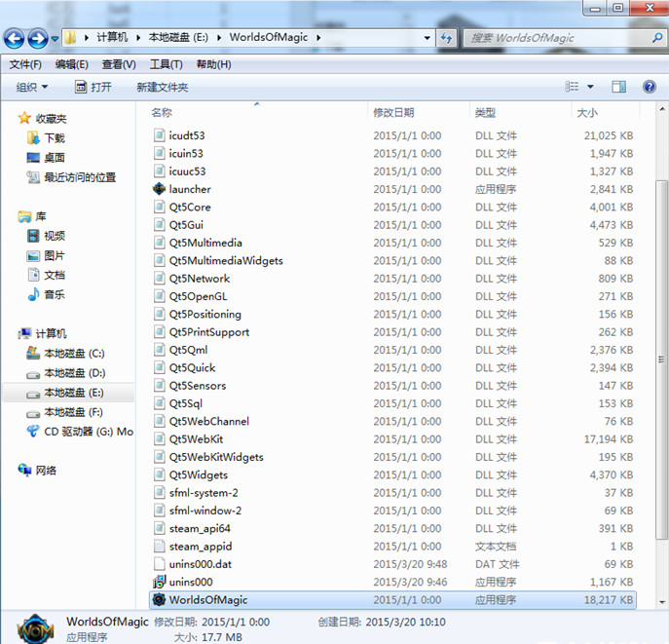Expand the address bar history dropdown
Image resolution: width=669 pixels, height=644 pixels.
click(427, 38)
